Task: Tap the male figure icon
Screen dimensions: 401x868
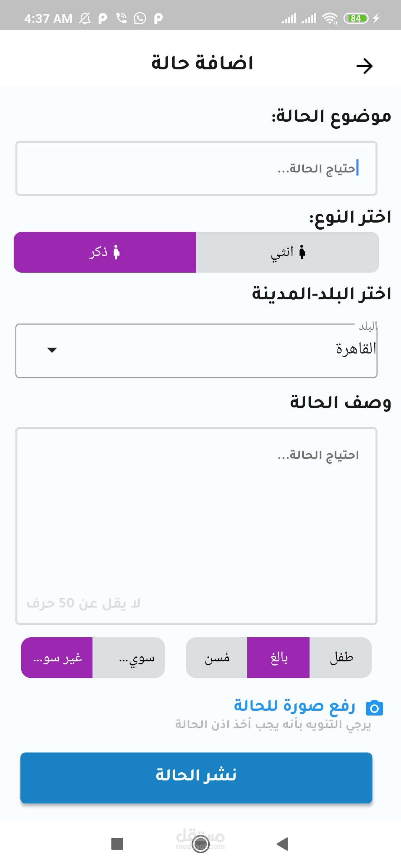Action: click(x=116, y=252)
